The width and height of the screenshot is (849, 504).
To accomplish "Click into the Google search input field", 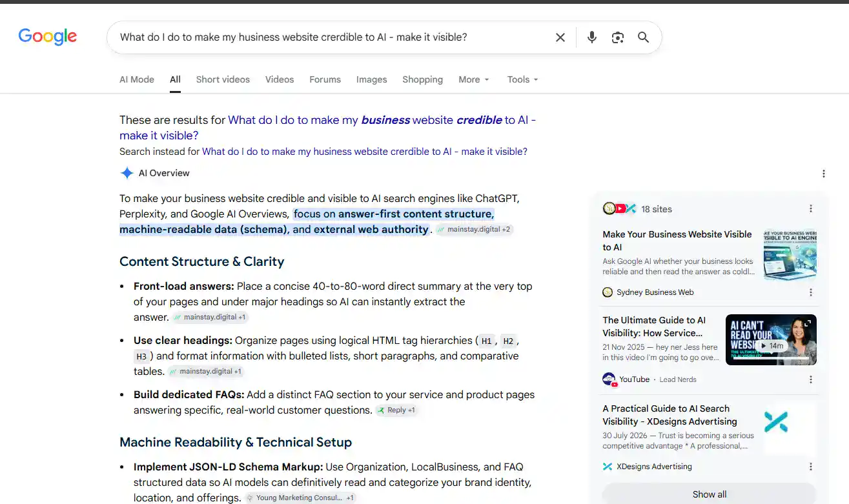I will click(333, 37).
